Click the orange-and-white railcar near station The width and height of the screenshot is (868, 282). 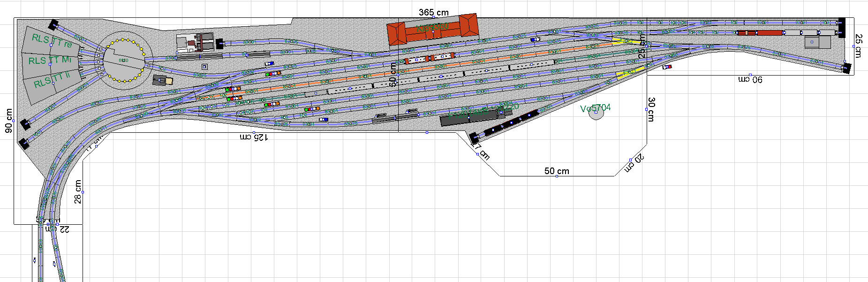pyautogui.click(x=429, y=59)
